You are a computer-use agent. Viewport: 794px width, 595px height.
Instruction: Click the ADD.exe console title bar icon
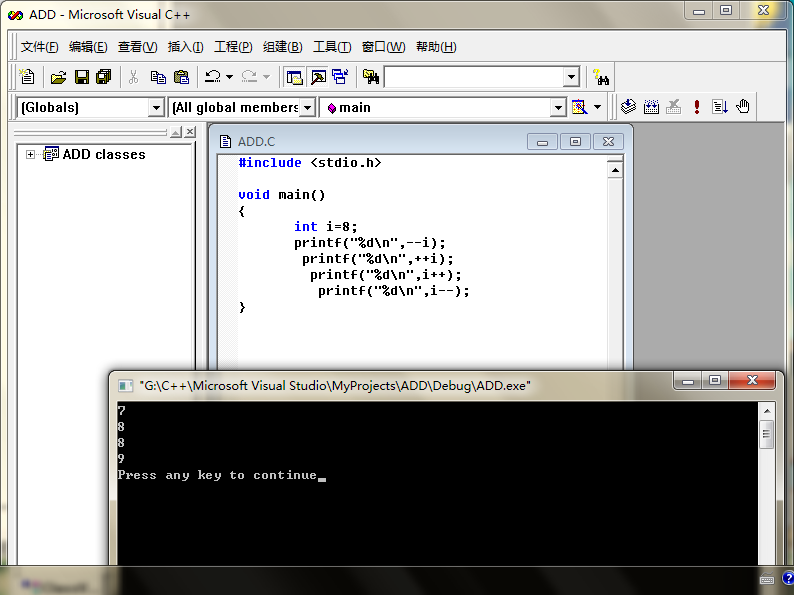(125, 386)
